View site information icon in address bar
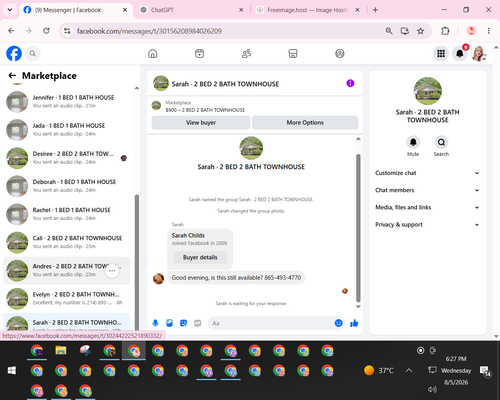Viewport: 500px width, 400px height. [67, 31]
